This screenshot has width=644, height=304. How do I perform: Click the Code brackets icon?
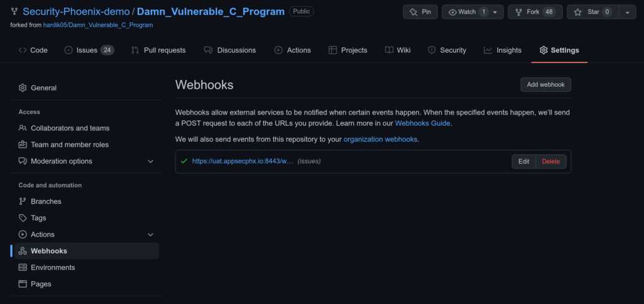point(22,50)
